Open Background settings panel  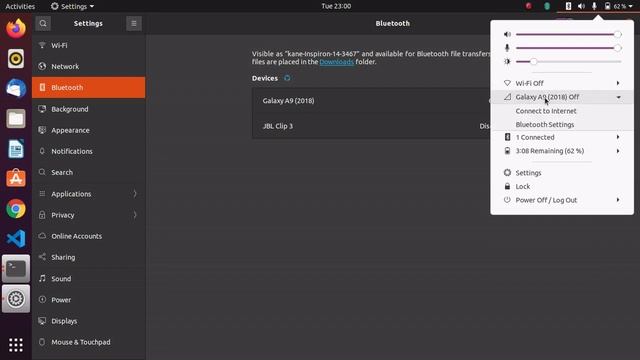[x=89, y=109]
